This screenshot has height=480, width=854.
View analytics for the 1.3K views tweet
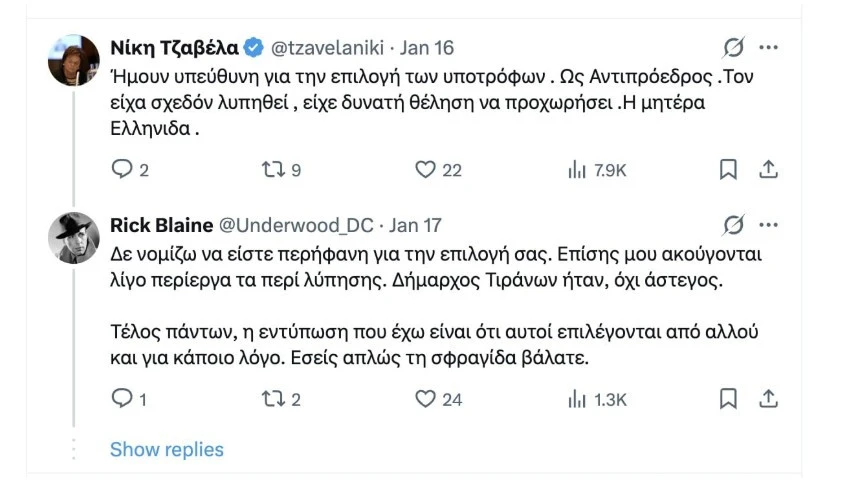(x=577, y=399)
